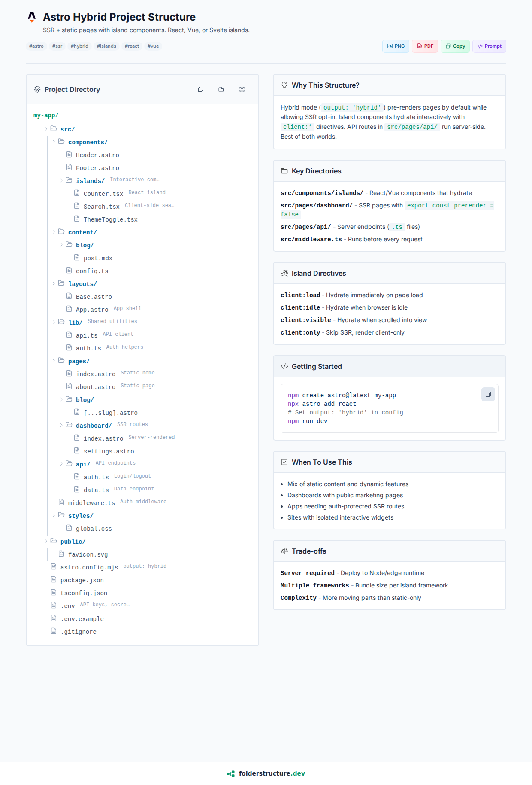Image resolution: width=532 pixels, height=785 pixels.
Task: Download the structure as PNG
Action: (396, 46)
